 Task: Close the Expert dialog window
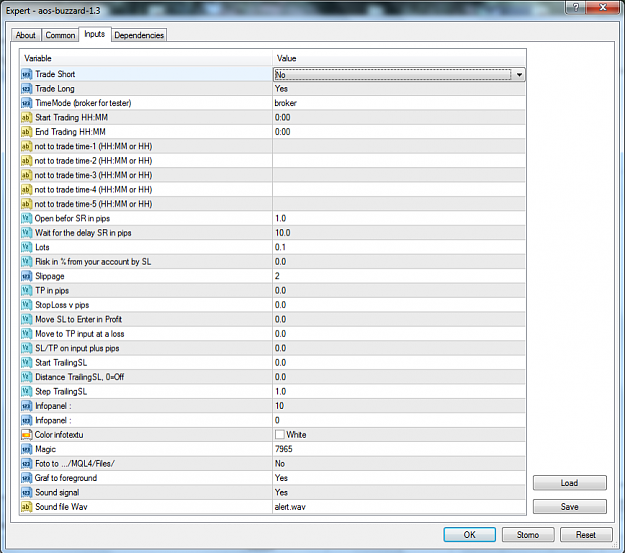coord(603,8)
